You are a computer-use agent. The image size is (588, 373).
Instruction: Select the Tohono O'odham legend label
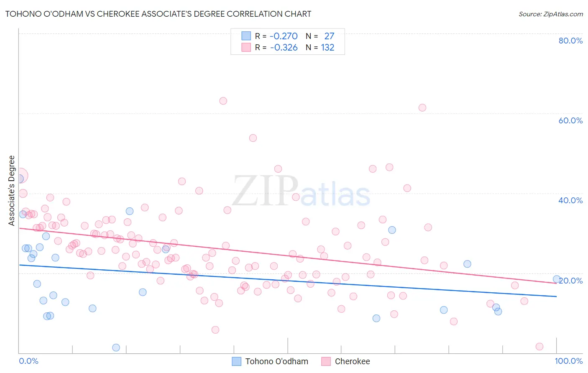[x=276, y=361]
